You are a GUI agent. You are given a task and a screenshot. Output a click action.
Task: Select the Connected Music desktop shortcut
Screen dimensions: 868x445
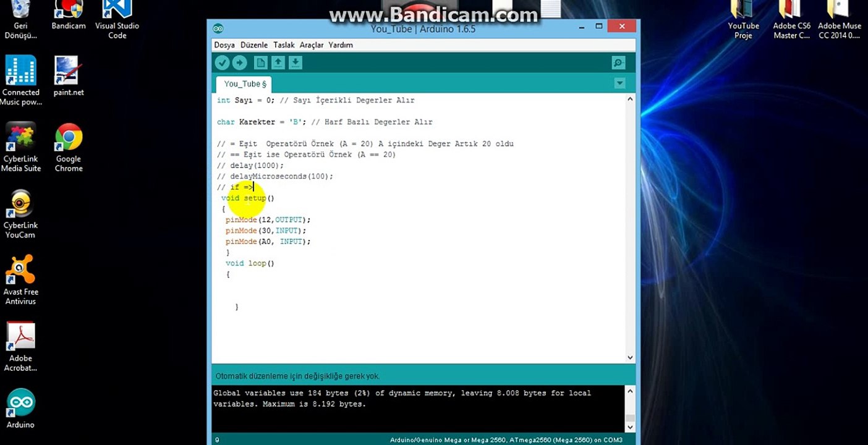coord(21,80)
